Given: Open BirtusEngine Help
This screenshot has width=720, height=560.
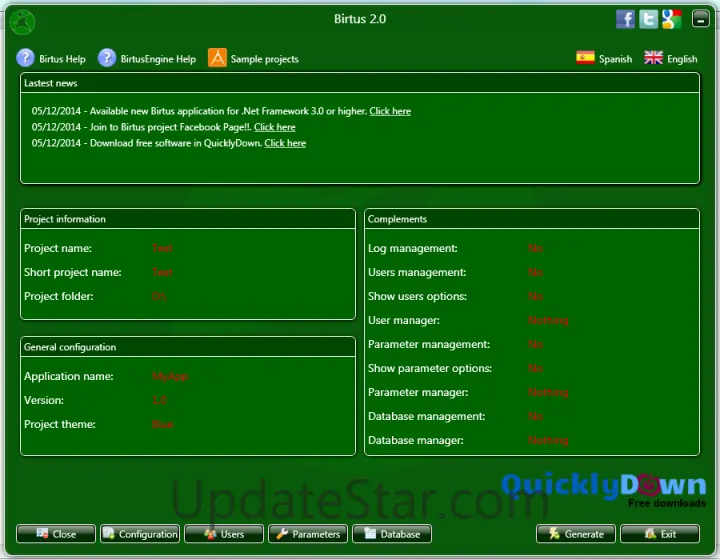Looking at the screenshot, I should [x=147, y=59].
